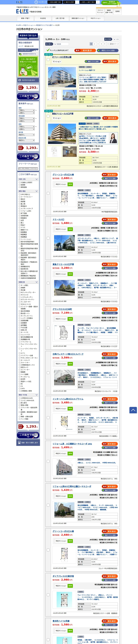138x644 pixels.
Task: Go to results page 2
Action: coord(95,44)
